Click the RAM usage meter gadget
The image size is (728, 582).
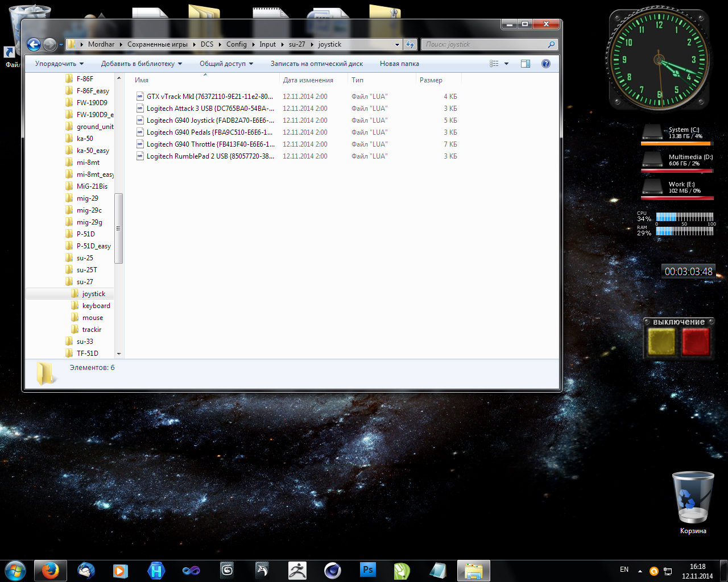tap(676, 231)
